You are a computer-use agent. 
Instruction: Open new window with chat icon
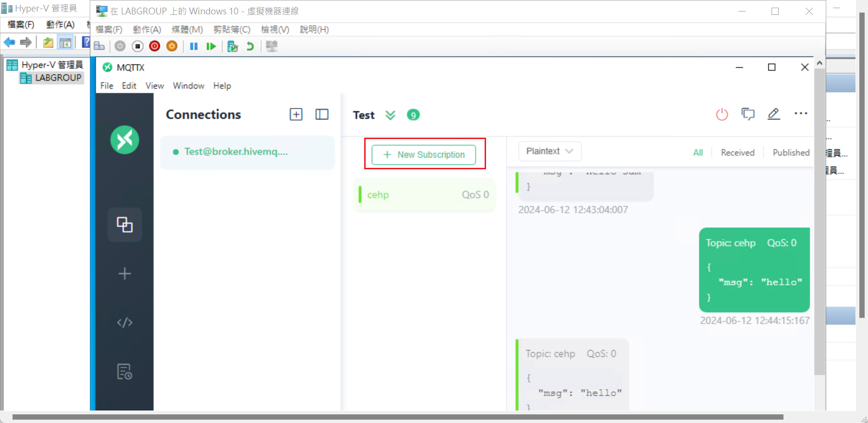[748, 114]
